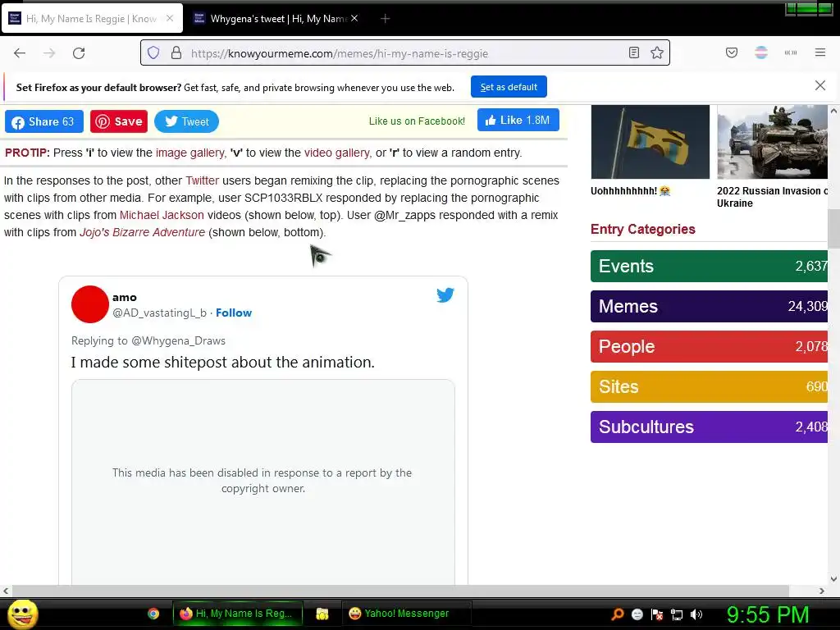Reload the current page
The width and height of the screenshot is (840, 630).
[x=79, y=53]
